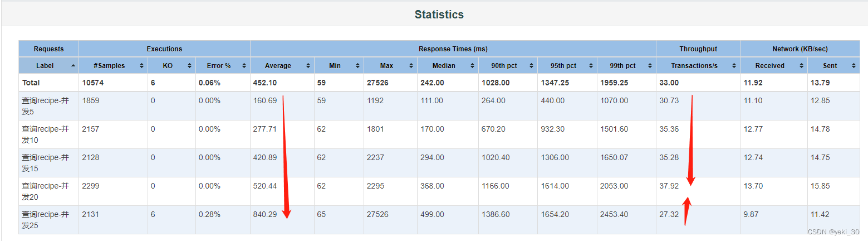The image size is (868, 241).
Task: Select the 查询recipe-并发15 row label
Action: coord(45,163)
